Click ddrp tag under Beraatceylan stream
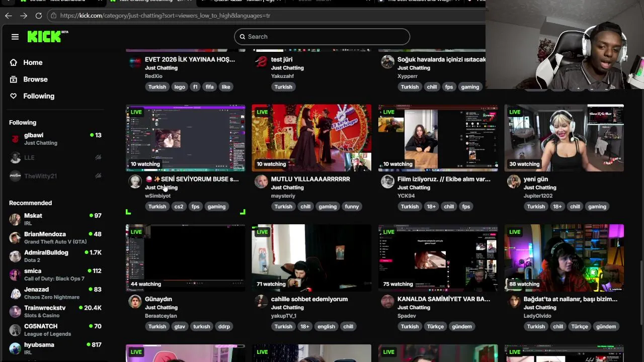Screen dimensions: 644x362 click(x=224, y=327)
